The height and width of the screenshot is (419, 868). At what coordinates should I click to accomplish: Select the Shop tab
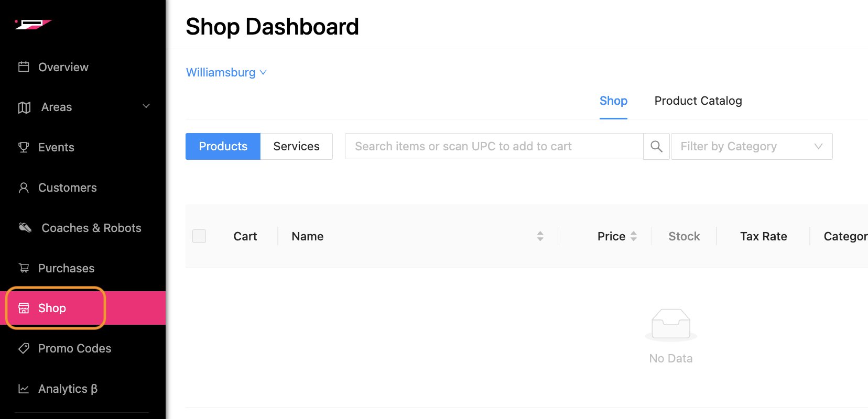click(613, 101)
